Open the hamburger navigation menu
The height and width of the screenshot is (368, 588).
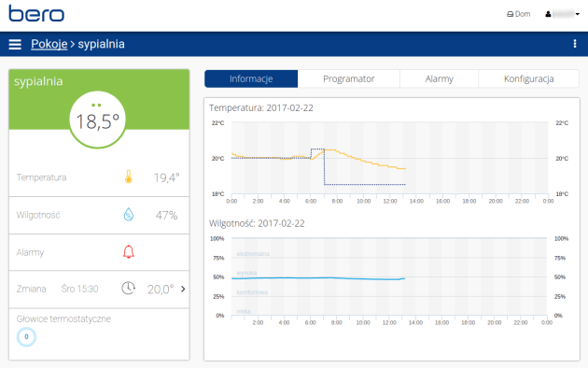tap(15, 44)
